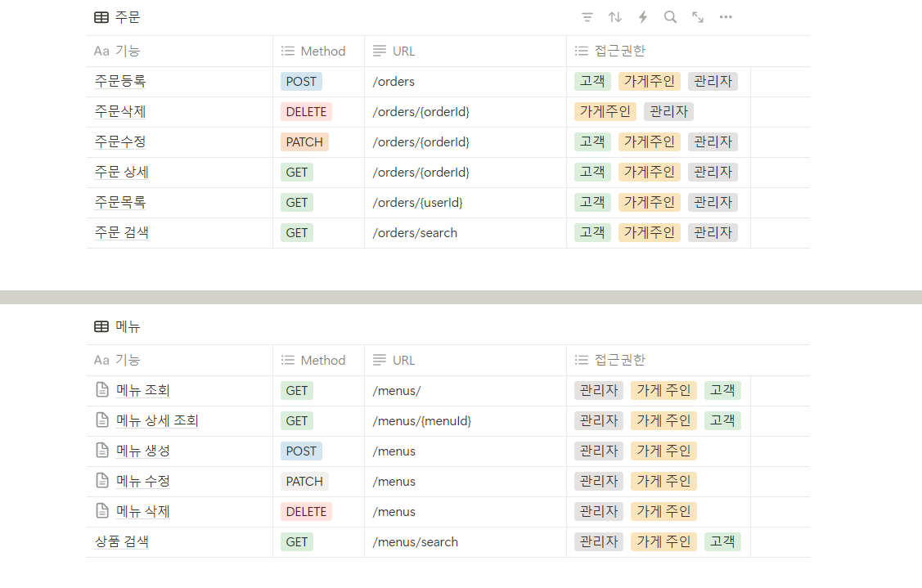
Task: Click GET tag in 주문 상세 row
Action: click(297, 173)
